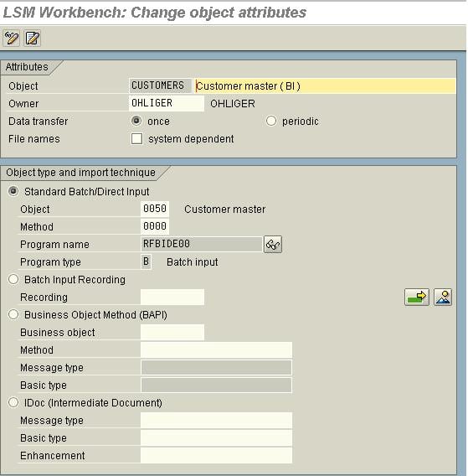Choose Batch Input Recording radio button

13,279
